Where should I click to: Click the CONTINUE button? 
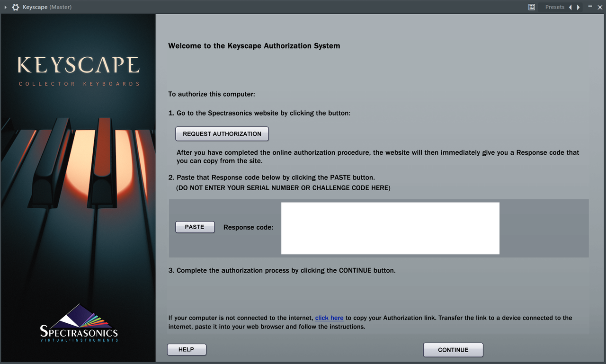(x=453, y=350)
